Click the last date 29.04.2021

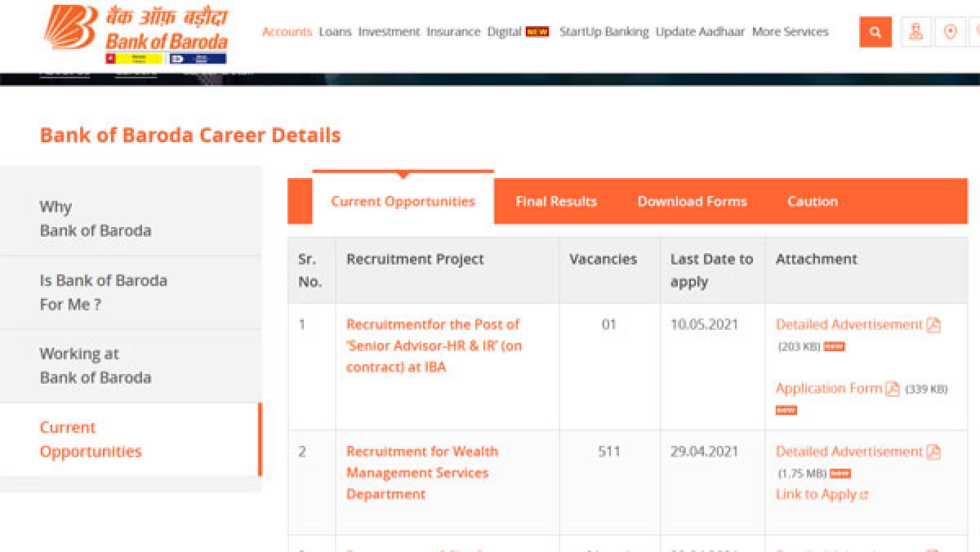[x=704, y=452]
